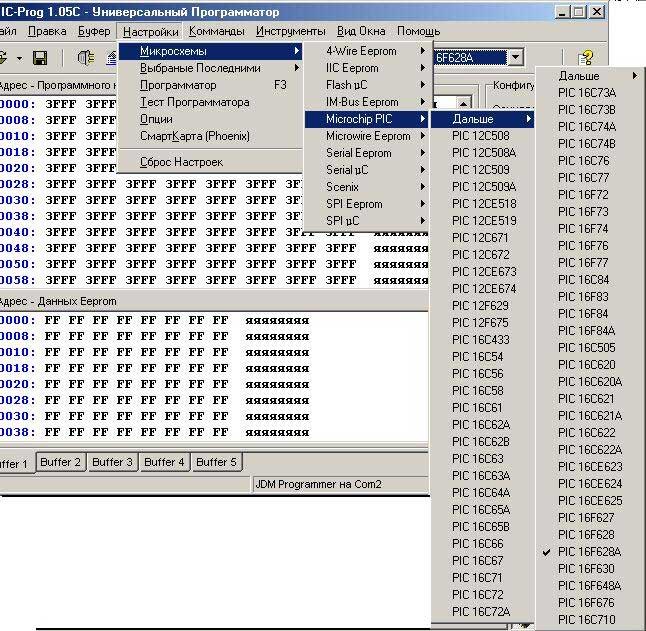646x631 pixels.
Task: Click the scroll up arrow near Конфигу panel
Action: pos(463,103)
